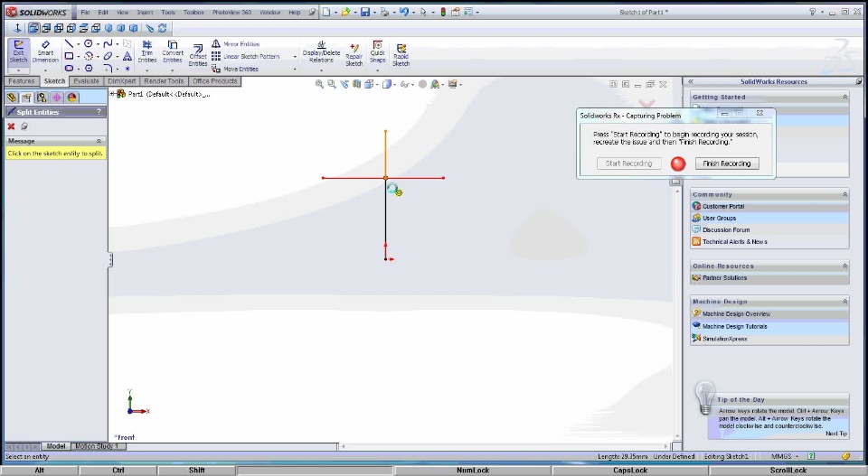Click the Next Tip link
The image size is (868, 476).
835,434
